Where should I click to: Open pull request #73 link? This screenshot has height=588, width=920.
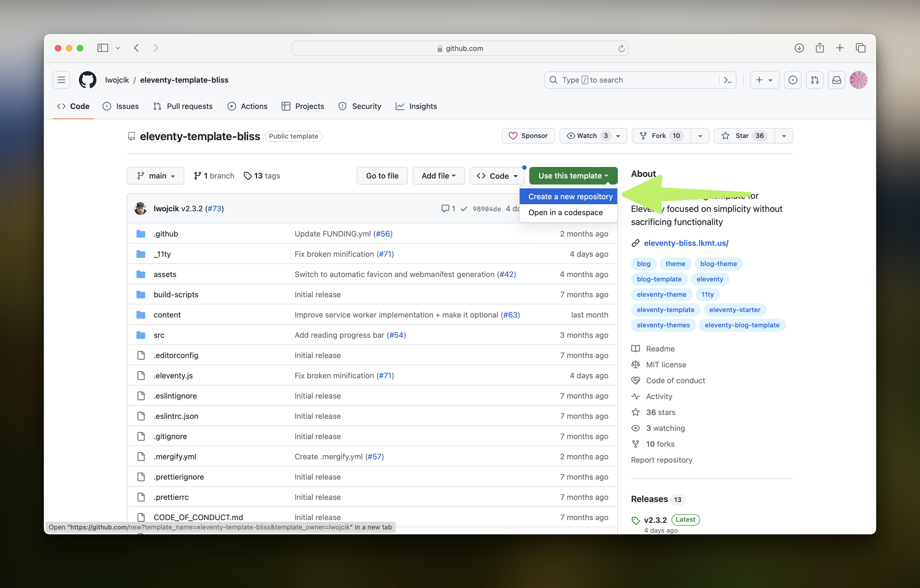point(214,209)
